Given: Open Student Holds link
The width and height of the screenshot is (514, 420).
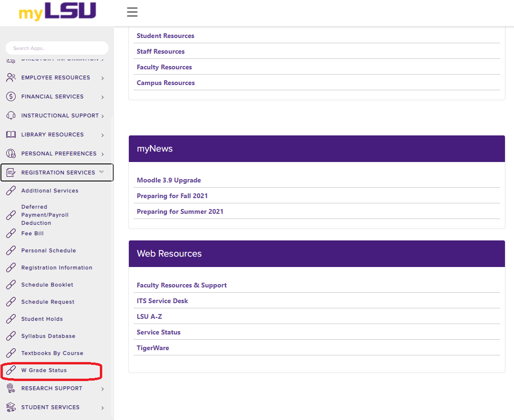Looking at the screenshot, I should click(42, 319).
